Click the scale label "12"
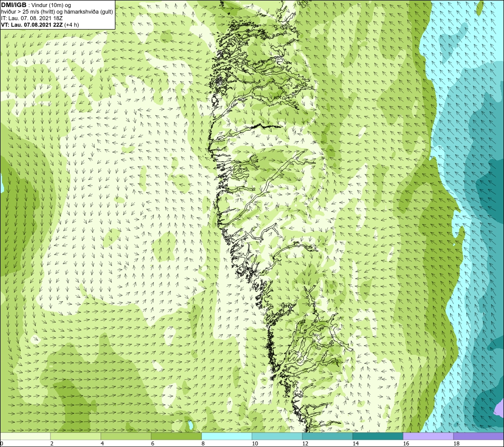This screenshot has width=504, height=447. click(x=305, y=444)
